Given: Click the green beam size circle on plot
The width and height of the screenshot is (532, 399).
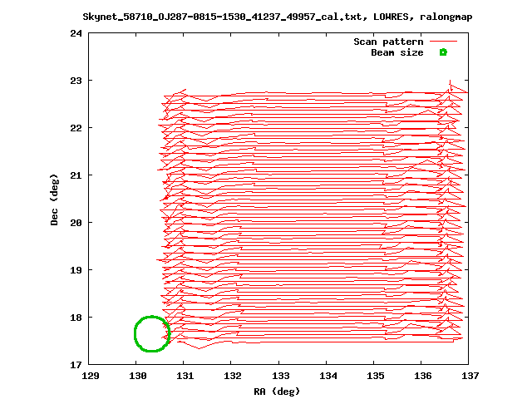Looking at the screenshot, I should point(152,334).
